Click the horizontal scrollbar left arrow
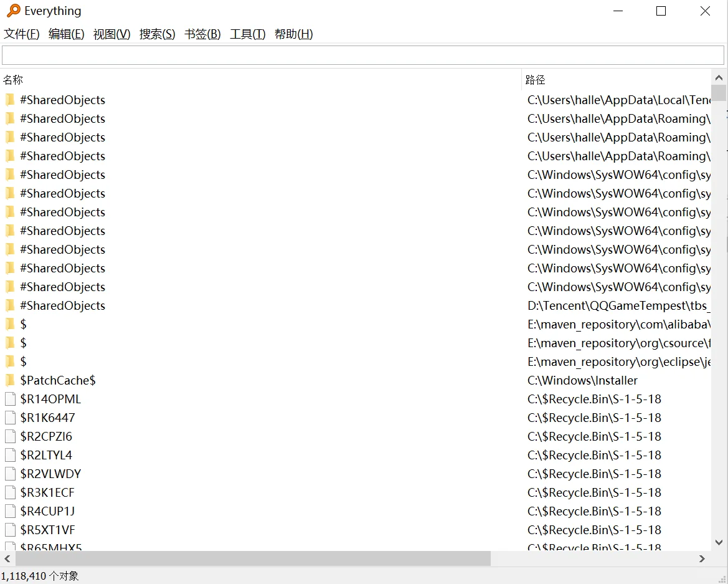This screenshot has width=728, height=584. 7,558
